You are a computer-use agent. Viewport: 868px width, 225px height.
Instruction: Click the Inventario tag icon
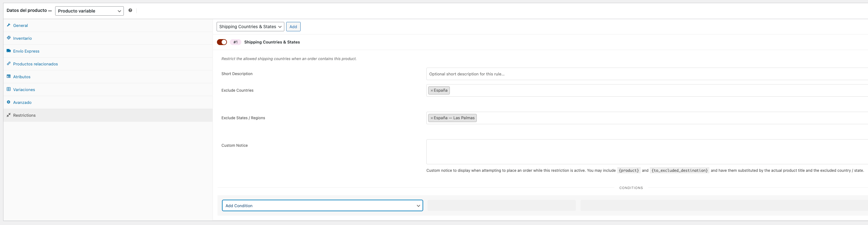point(9,38)
